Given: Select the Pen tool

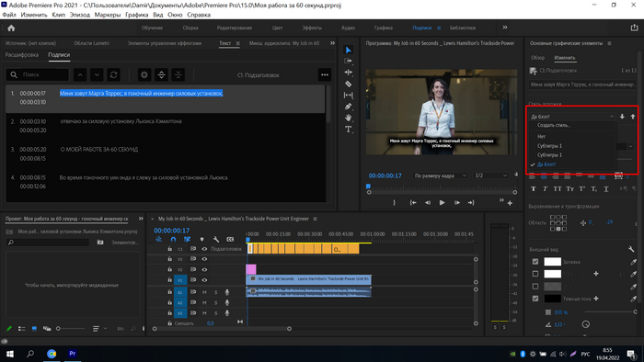Looking at the screenshot, I should pyautogui.click(x=349, y=107).
